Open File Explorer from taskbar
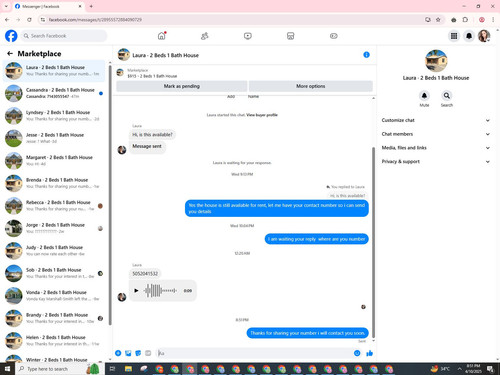This screenshot has height=375, width=500. (x=128, y=369)
